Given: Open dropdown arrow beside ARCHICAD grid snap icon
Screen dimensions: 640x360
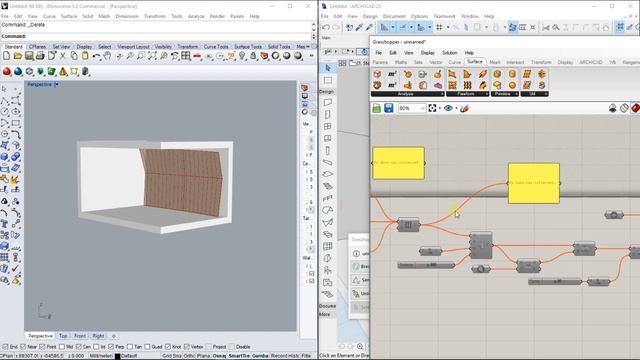Looking at the screenshot, I should [448, 27].
